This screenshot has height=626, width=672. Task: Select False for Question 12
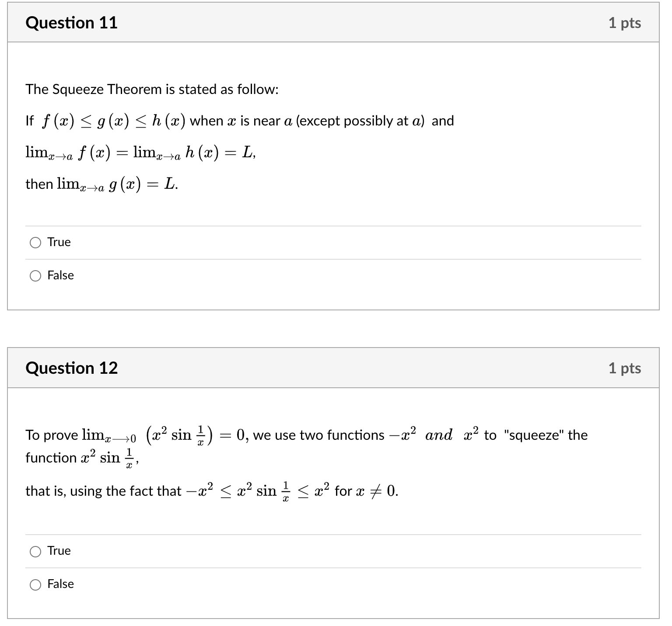(36, 584)
